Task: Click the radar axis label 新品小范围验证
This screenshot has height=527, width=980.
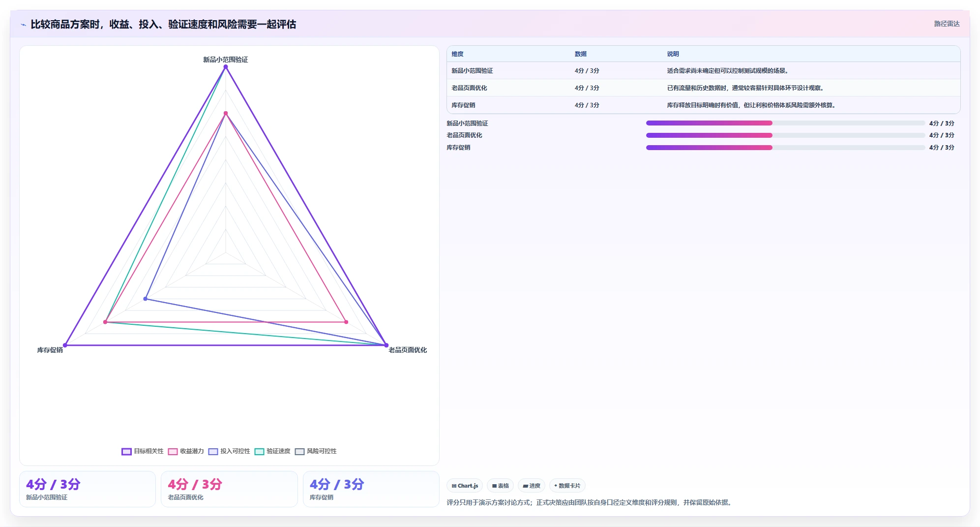Action: pyautogui.click(x=226, y=60)
